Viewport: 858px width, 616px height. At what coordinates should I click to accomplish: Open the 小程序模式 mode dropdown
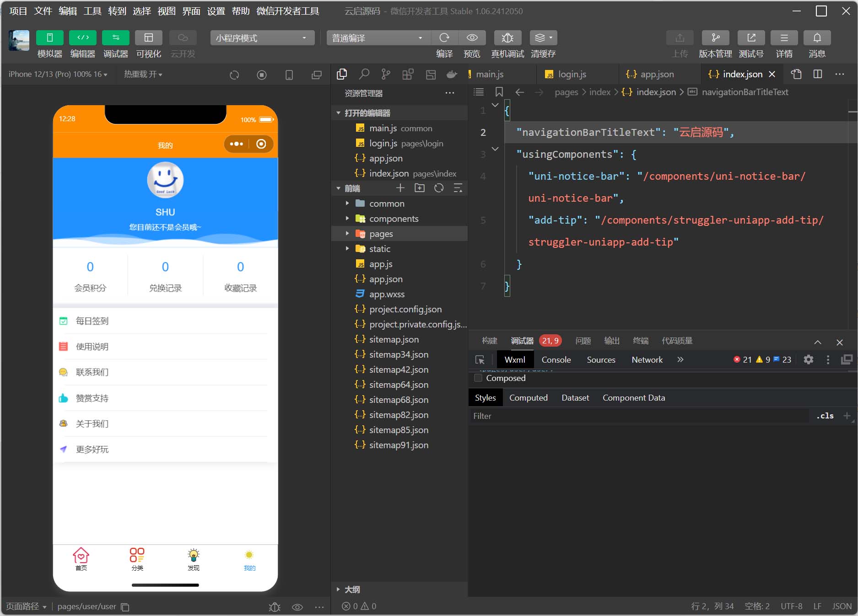tap(262, 38)
